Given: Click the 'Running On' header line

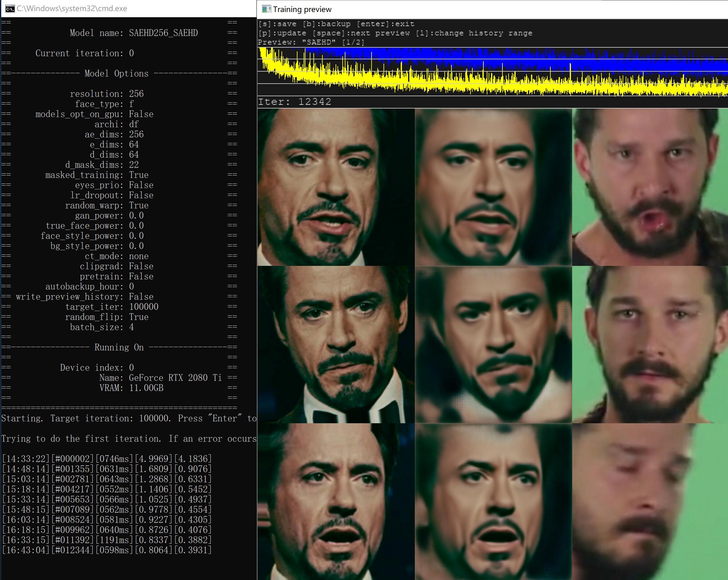Looking at the screenshot, I should click(119, 347).
